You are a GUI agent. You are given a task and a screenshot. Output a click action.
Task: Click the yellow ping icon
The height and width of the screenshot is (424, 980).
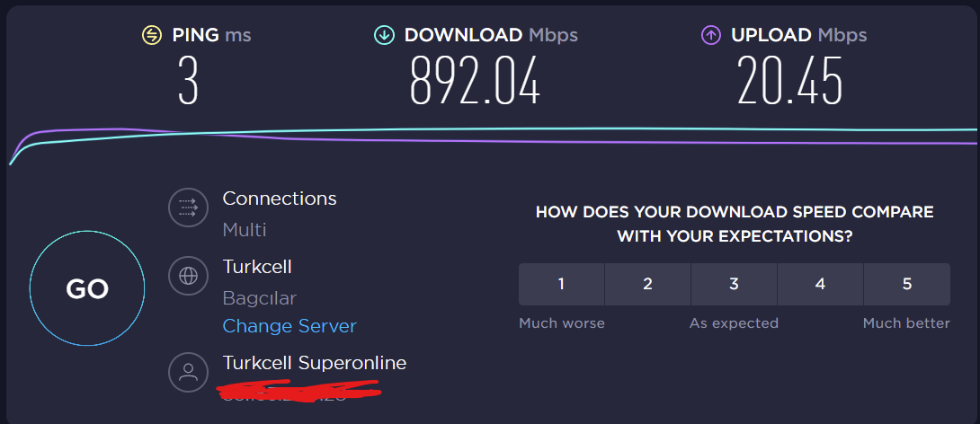coord(151,35)
